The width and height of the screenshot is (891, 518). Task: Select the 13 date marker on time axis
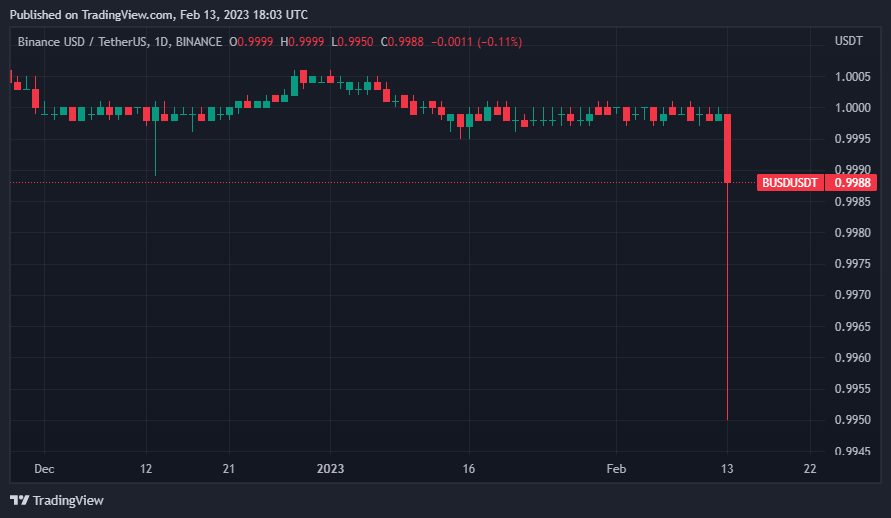click(727, 469)
